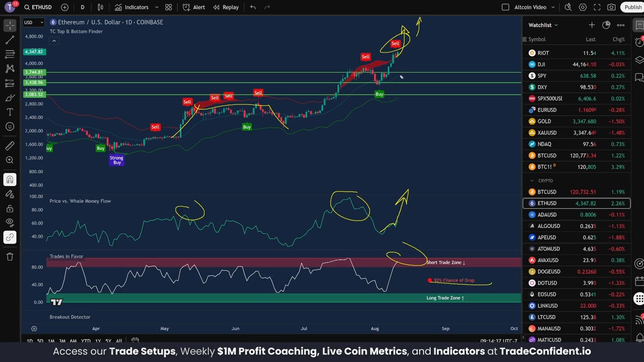The height and width of the screenshot is (362, 644).
Task: Toggle the drawing sync link
Action: point(10,237)
